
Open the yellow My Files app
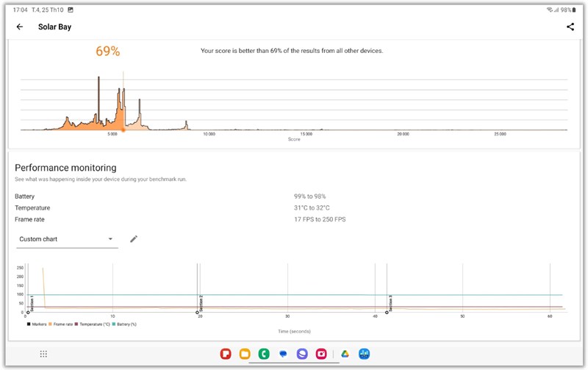pyautogui.click(x=245, y=354)
